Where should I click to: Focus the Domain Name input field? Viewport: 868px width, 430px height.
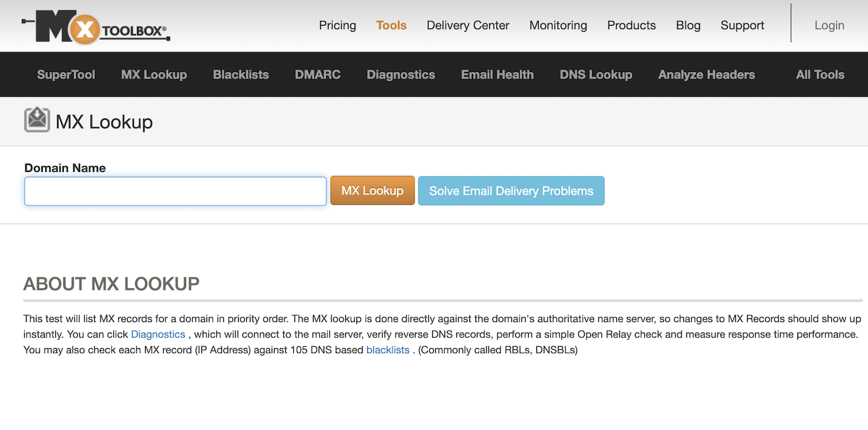[175, 191]
